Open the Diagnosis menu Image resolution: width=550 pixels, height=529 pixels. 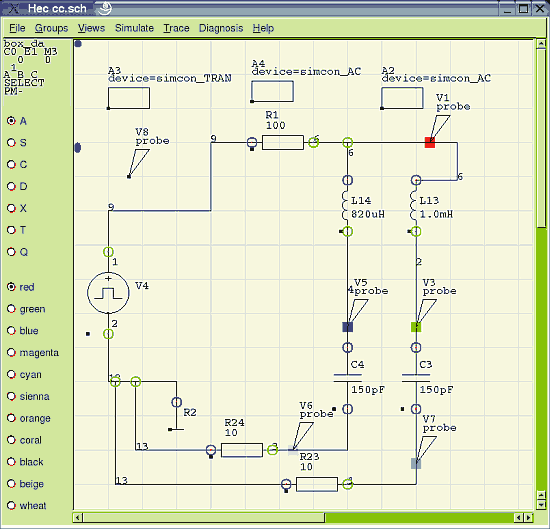coord(221,28)
